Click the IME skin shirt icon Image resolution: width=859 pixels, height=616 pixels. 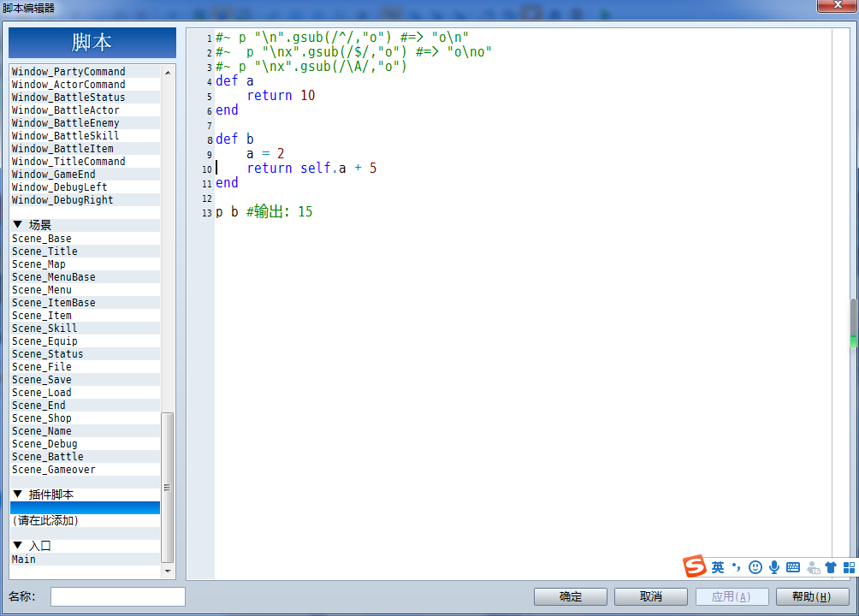point(831,567)
